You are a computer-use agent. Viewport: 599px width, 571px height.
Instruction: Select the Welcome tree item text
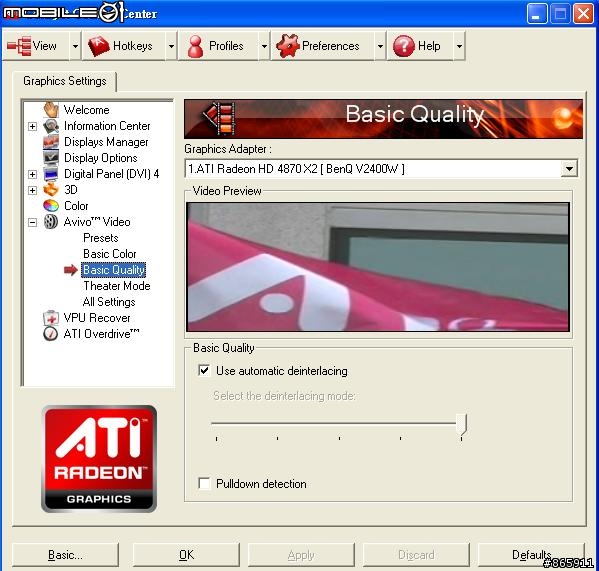pos(86,110)
